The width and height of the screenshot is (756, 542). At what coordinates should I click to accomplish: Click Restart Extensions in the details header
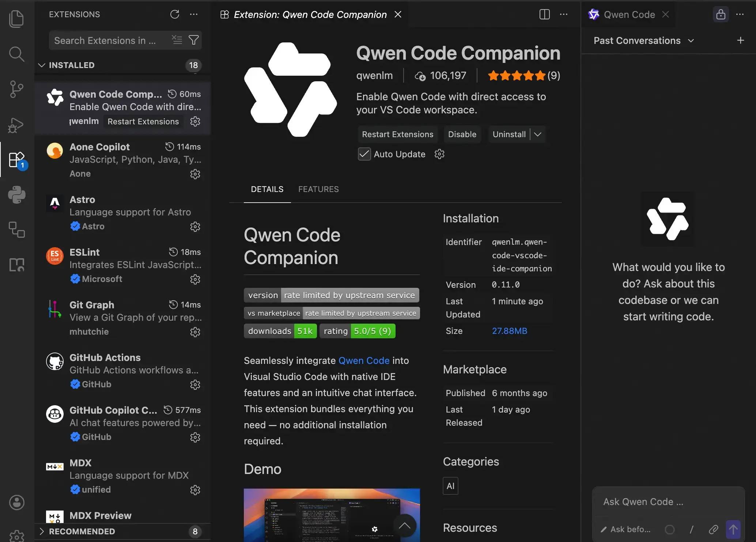tap(397, 134)
